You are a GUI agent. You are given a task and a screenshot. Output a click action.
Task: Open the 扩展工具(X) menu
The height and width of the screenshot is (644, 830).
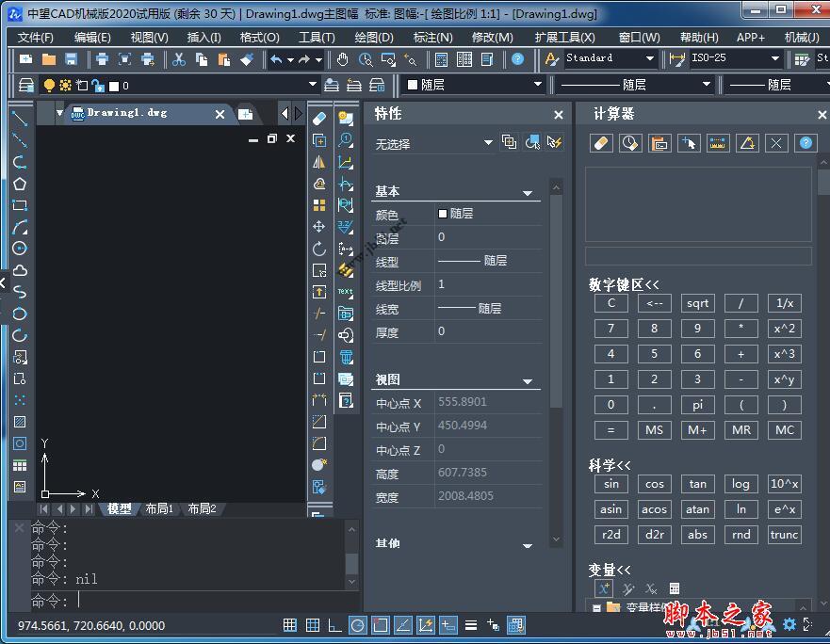click(x=565, y=38)
